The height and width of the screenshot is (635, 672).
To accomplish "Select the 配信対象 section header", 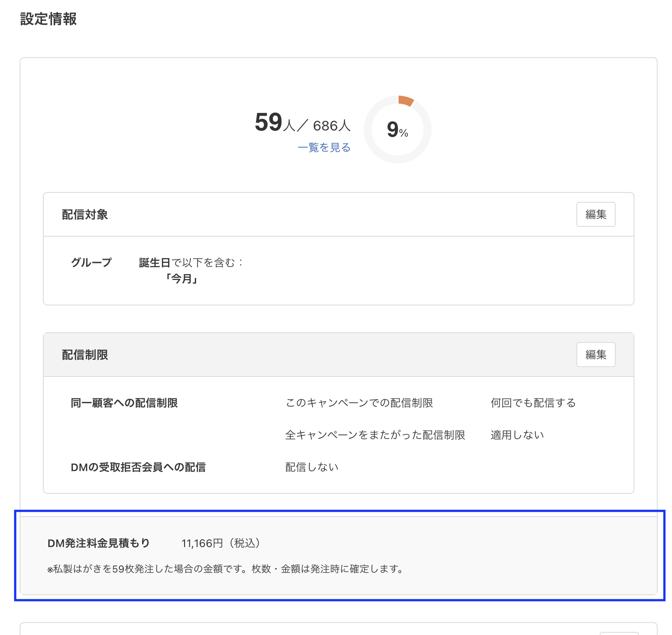I will point(84,214).
